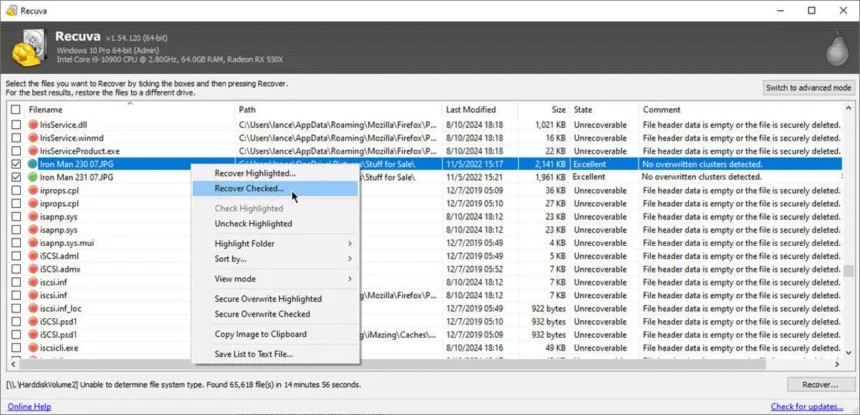Sort the list by Comment column
This screenshot has width=860, height=415.
pos(740,110)
